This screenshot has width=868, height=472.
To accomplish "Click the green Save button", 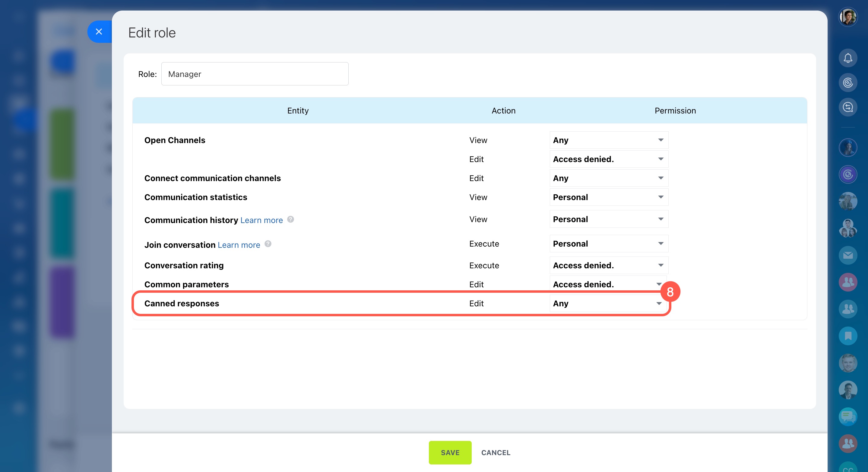I will pos(450,452).
